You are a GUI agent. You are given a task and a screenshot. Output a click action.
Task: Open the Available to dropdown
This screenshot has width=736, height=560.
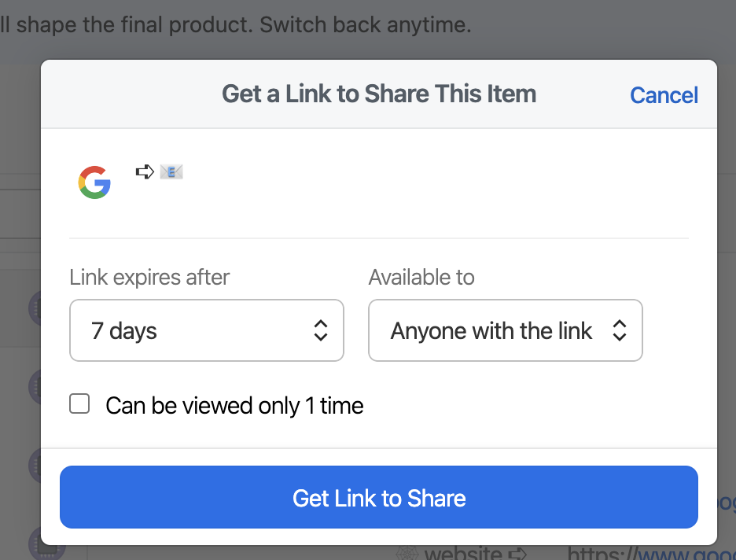tap(505, 330)
